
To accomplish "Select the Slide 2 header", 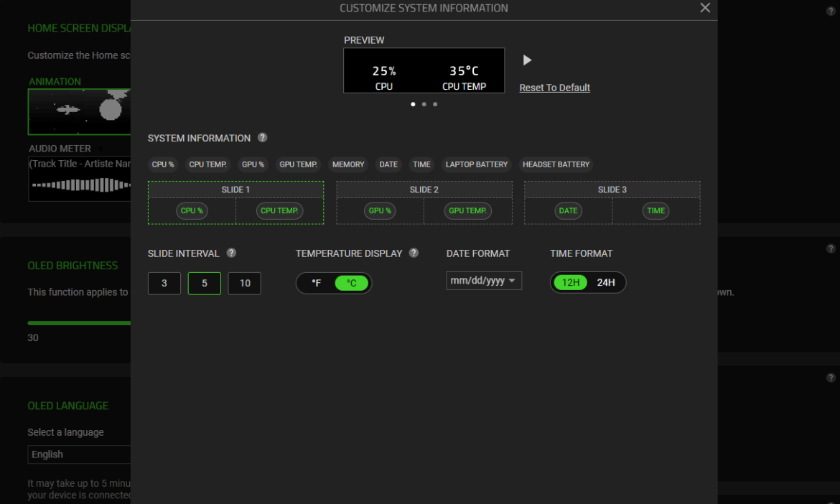I will point(424,190).
